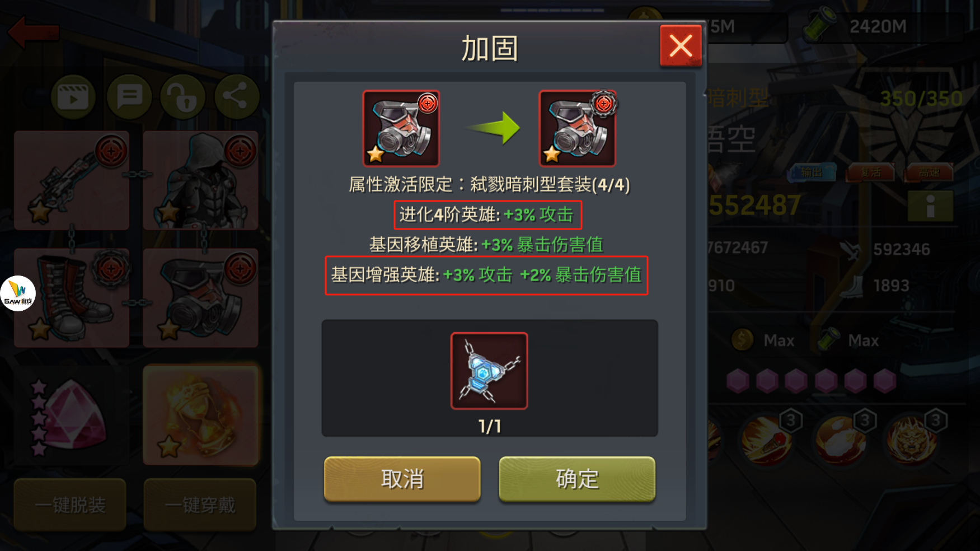Toggle the padlock unlock icon
This screenshot has height=551, width=980.
183,97
